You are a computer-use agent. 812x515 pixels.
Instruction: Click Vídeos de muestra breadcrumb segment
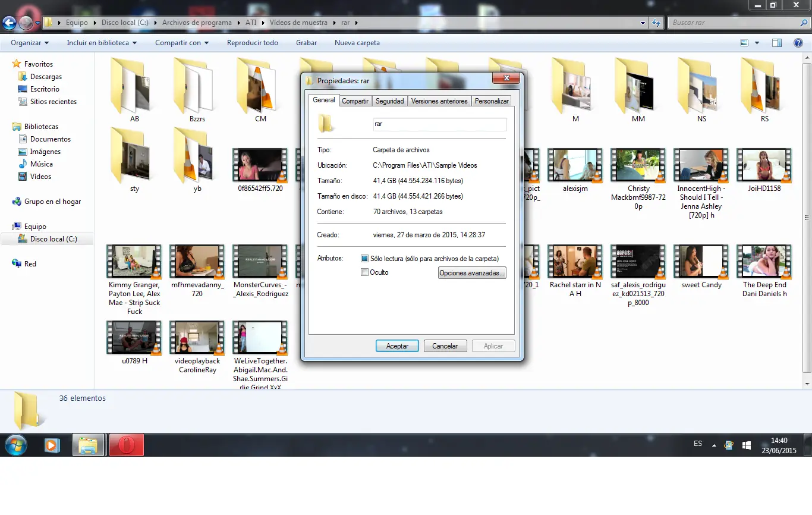coord(298,23)
